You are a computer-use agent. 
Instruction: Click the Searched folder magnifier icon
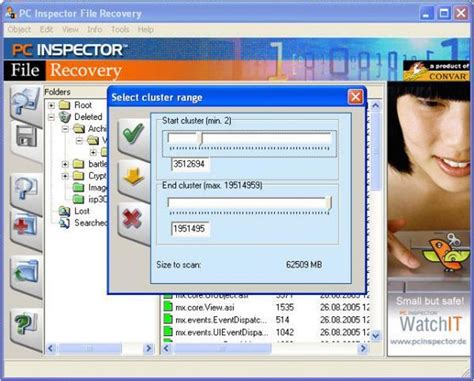point(64,223)
